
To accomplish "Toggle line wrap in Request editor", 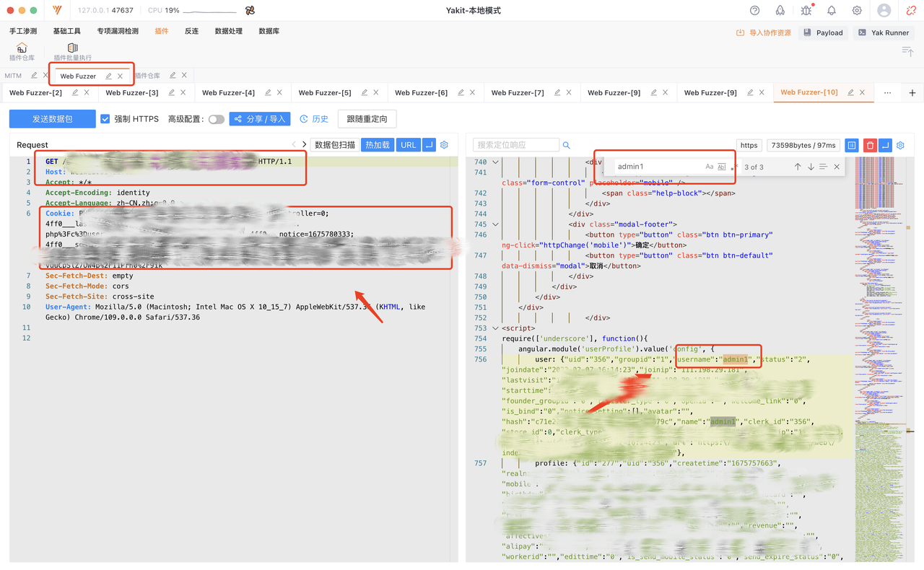I will (x=429, y=145).
